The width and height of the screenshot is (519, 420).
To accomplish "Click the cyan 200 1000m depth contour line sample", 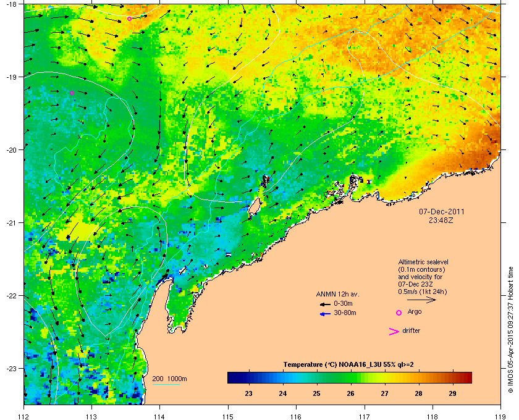I will (166, 385).
